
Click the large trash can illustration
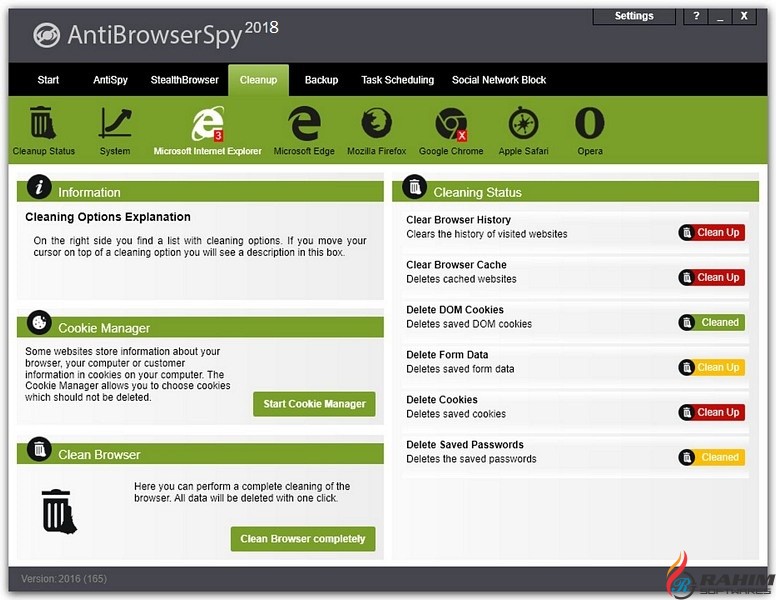click(x=59, y=511)
